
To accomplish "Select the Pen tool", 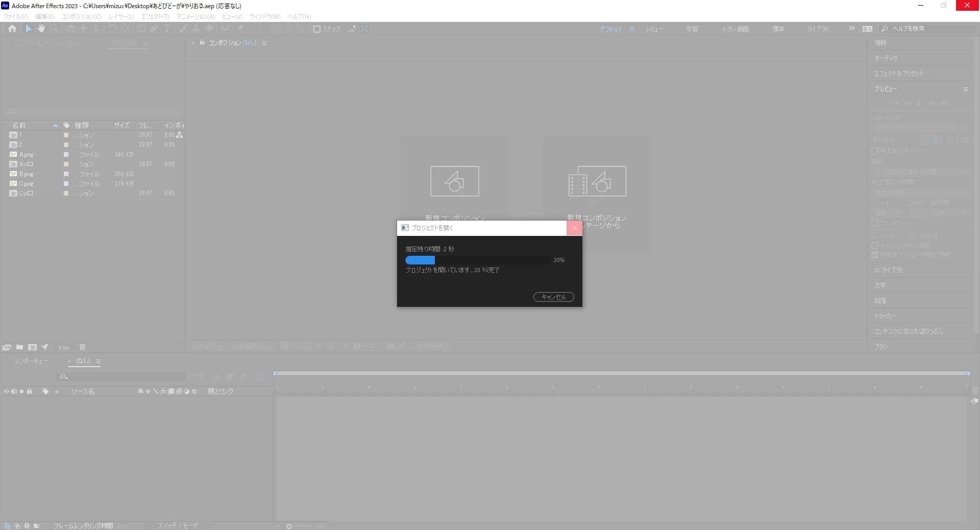I will tap(154, 29).
